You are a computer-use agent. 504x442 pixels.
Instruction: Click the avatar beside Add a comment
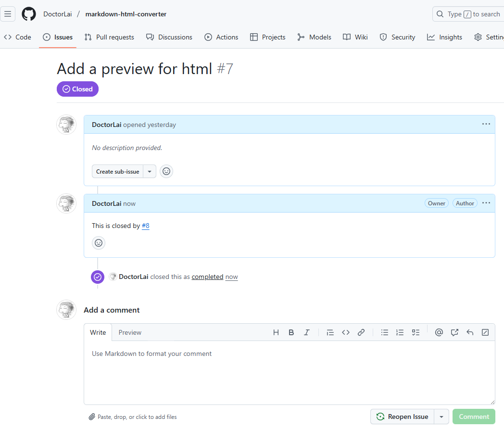(66, 310)
